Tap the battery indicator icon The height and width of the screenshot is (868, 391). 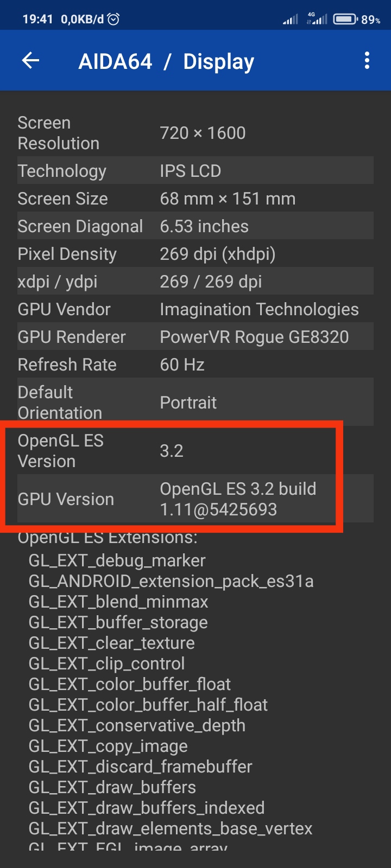click(345, 20)
